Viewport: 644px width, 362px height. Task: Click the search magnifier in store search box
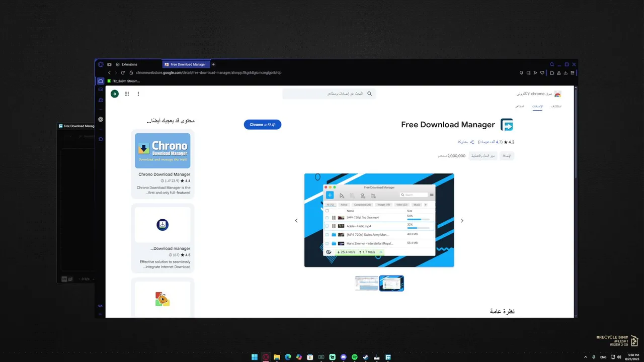point(370,94)
